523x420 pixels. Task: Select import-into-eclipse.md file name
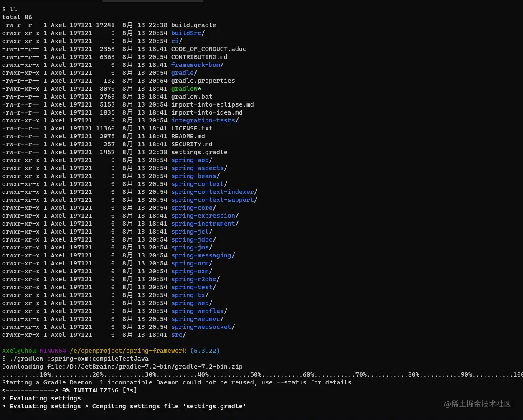point(212,104)
